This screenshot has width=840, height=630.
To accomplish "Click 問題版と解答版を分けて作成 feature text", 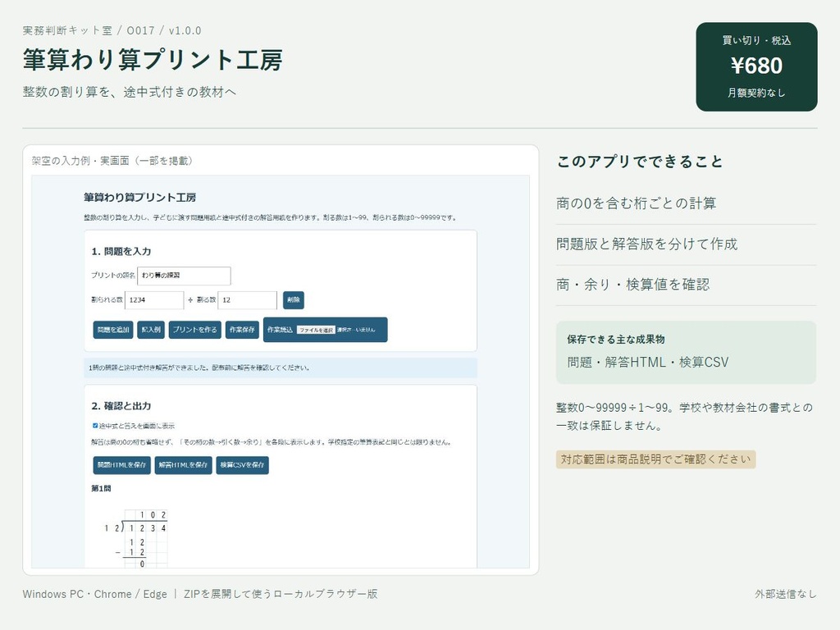I will coord(646,244).
